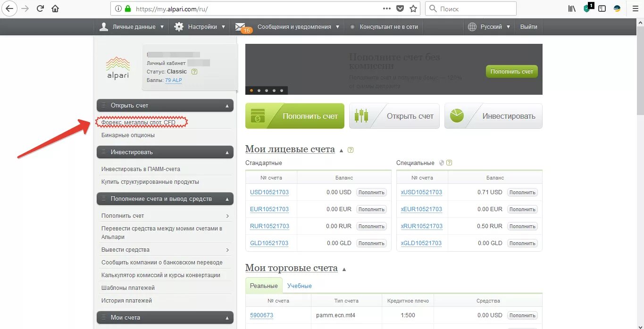The width and height of the screenshot is (644, 329).
Task: Open the browser library icon
Action: [572, 8]
